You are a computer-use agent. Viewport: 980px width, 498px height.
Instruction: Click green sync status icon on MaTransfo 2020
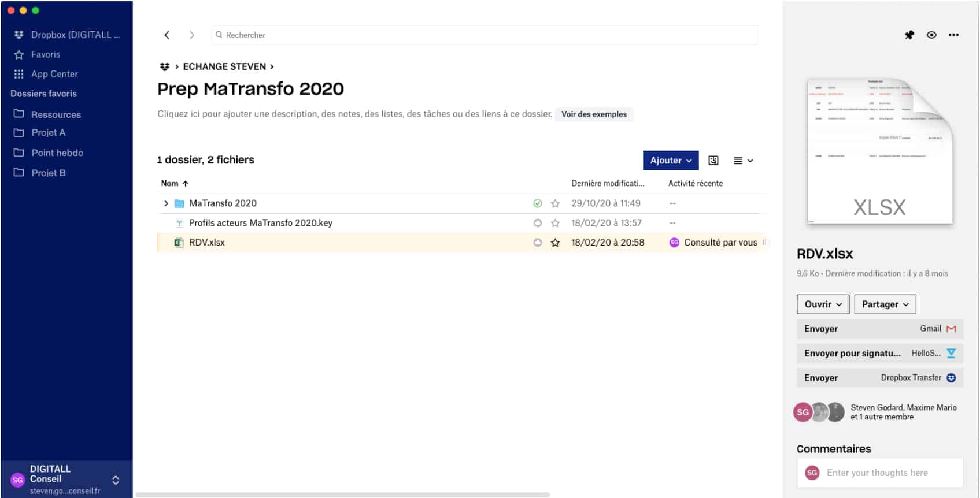tap(538, 203)
